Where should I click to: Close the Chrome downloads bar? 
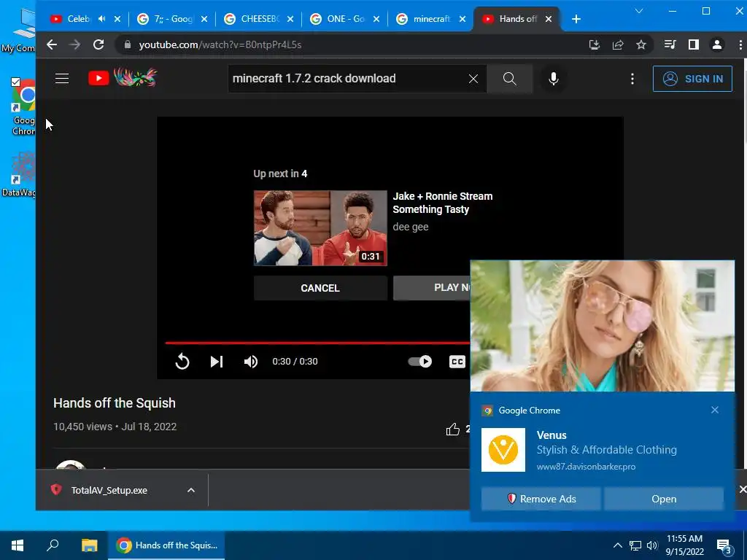click(x=742, y=489)
